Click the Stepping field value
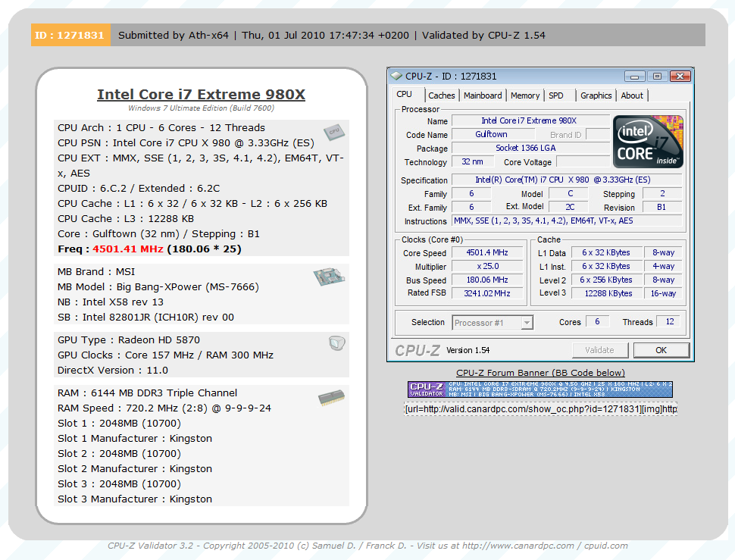The width and height of the screenshot is (735, 560). [x=661, y=193]
